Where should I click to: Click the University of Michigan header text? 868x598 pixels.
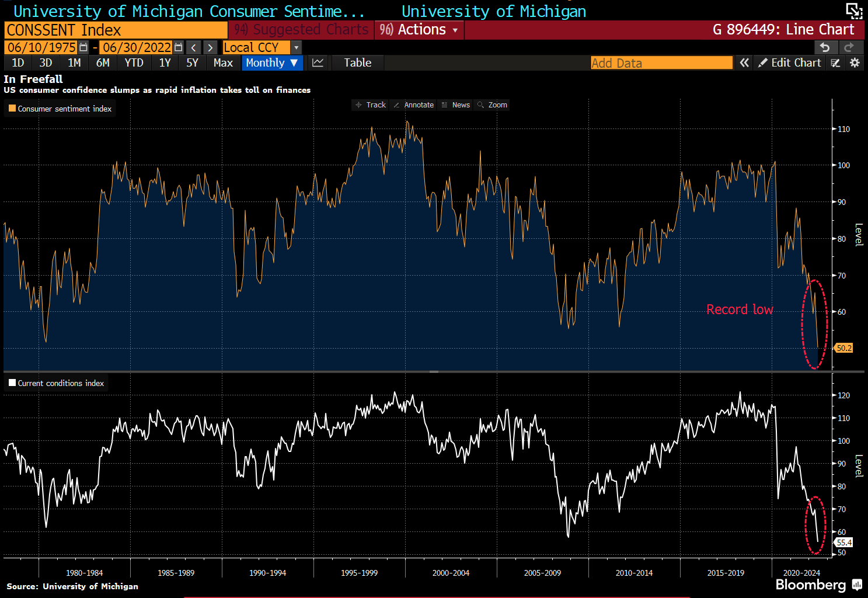(x=494, y=11)
